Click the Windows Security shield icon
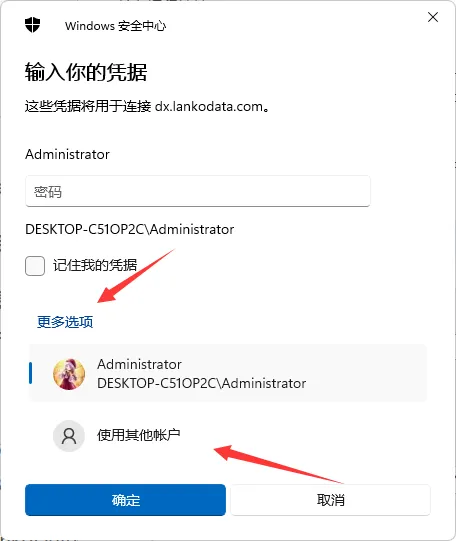This screenshot has height=541, width=456. pos(32,25)
